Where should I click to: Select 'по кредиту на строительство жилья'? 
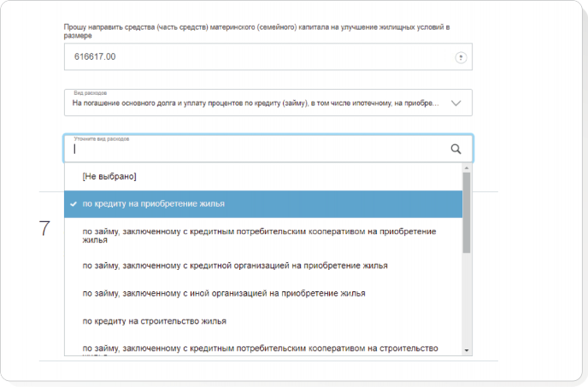click(263, 321)
